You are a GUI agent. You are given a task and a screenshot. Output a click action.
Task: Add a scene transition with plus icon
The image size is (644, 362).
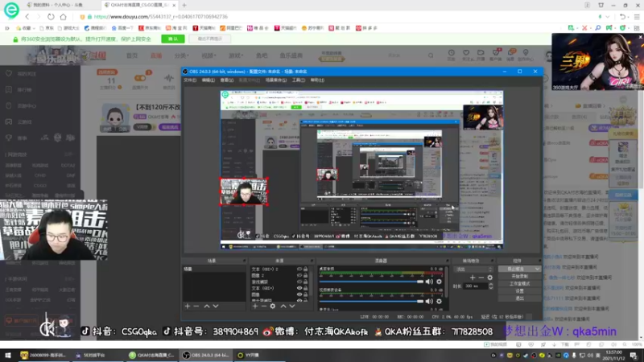(x=473, y=278)
